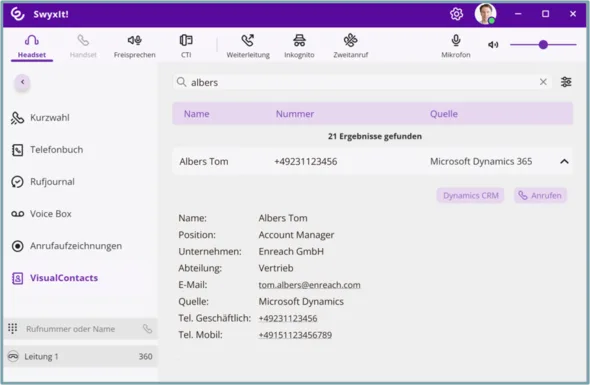Click the Voice Box tape icon
This screenshot has height=385, width=590.
click(17, 214)
